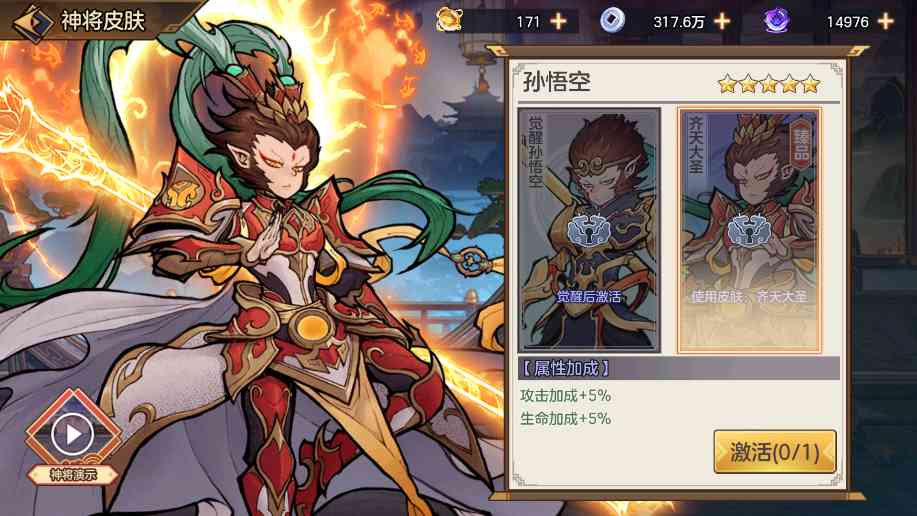Select the 觉醒孙悟空 skin card

(x=589, y=230)
